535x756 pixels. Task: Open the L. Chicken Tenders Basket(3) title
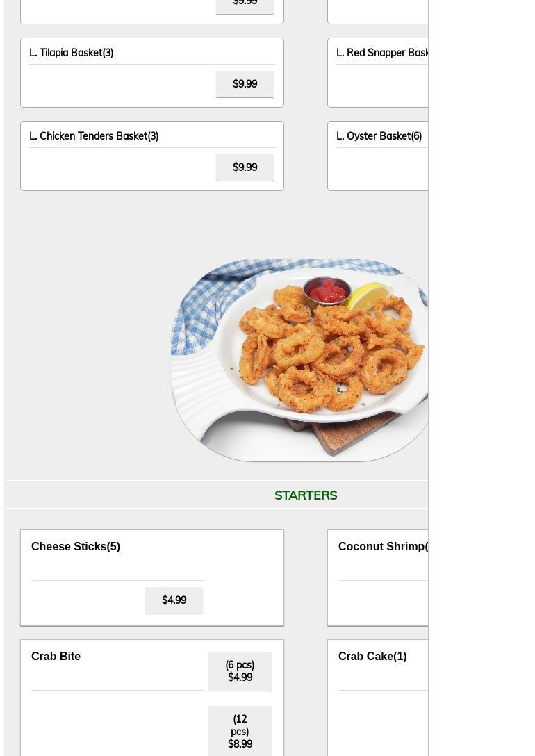click(x=94, y=136)
